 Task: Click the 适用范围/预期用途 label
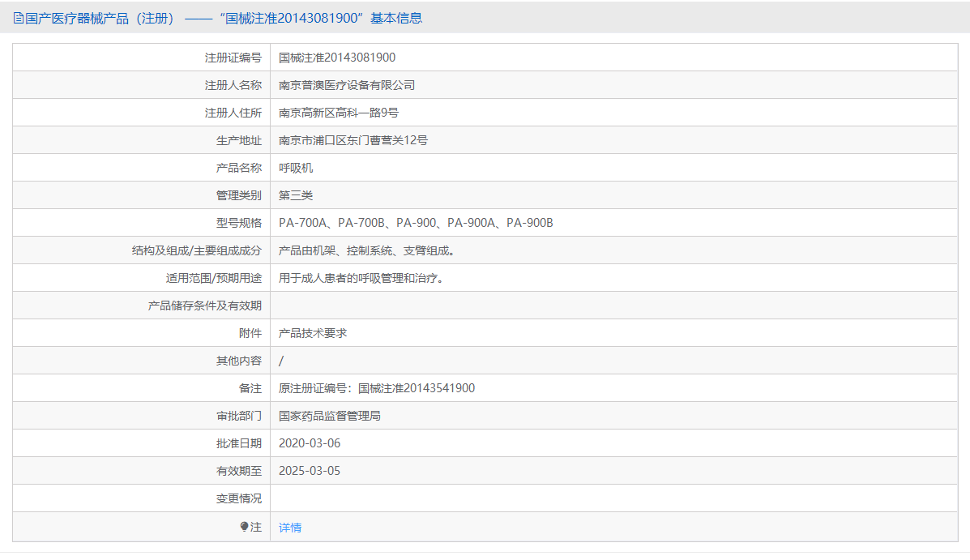click(213, 278)
